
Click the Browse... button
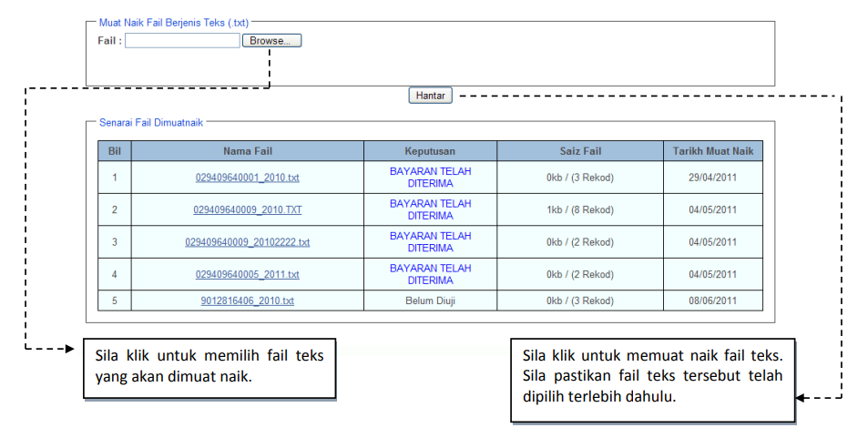click(271, 40)
